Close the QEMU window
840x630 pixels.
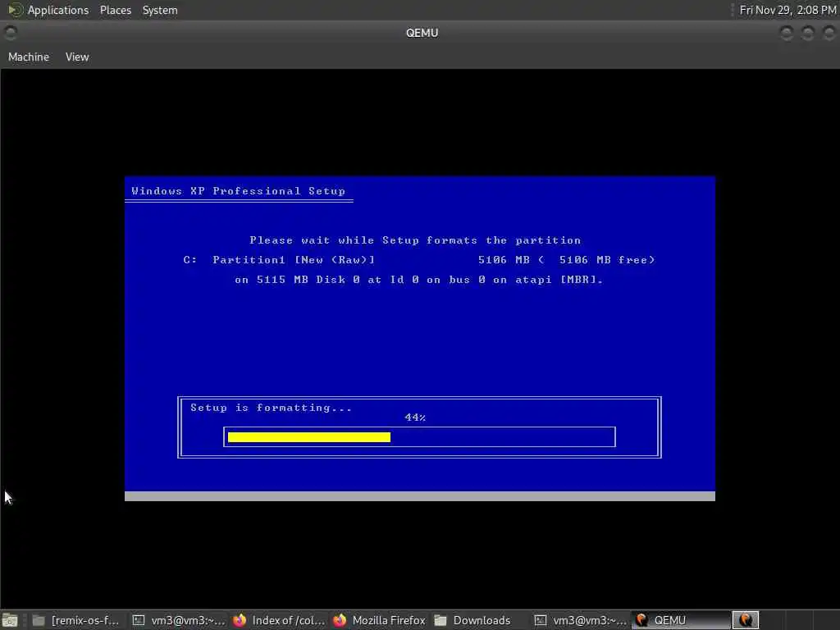(829, 33)
